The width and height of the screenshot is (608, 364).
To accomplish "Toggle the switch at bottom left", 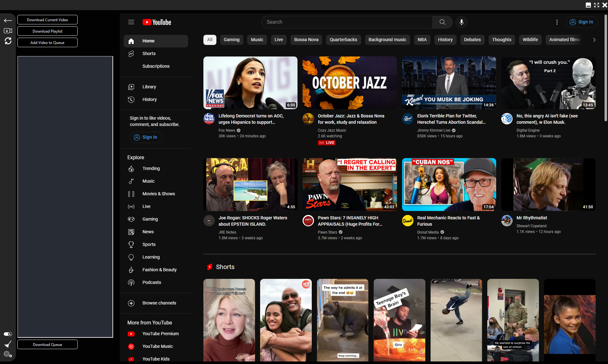I will (x=8, y=334).
